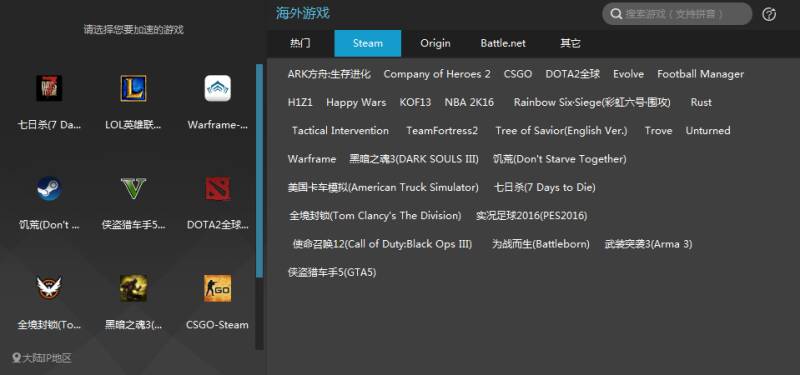Open the 其它 tab
This screenshot has width=800, height=375.
click(x=570, y=43)
